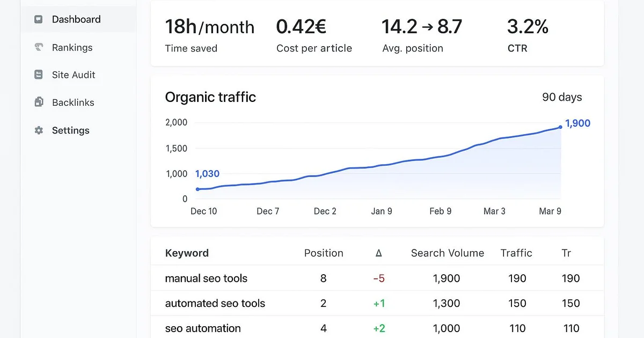Sort by the Δ change column header
The image size is (644, 338).
[x=379, y=253]
